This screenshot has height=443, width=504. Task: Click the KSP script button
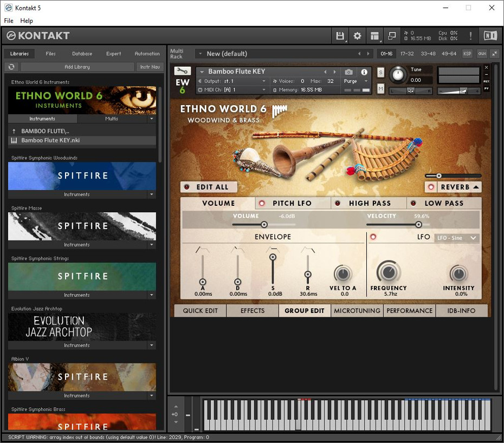click(x=467, y=54)
